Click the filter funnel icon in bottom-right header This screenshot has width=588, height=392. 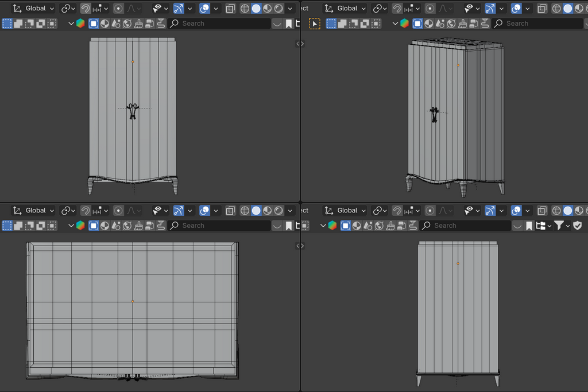point(559,226)
